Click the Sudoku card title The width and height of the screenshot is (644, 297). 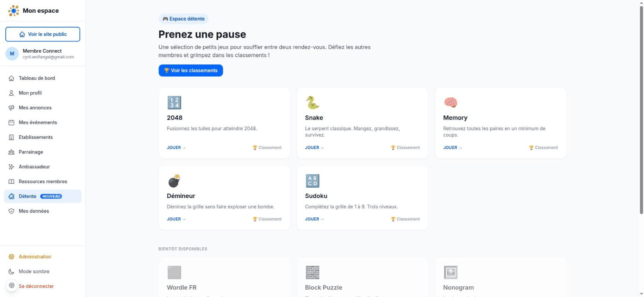316,196
